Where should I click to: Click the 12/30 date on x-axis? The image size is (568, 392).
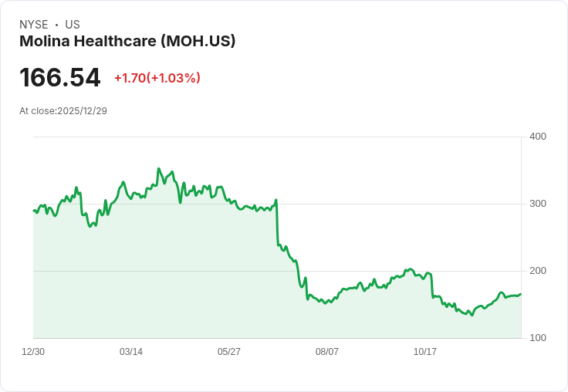33,352
